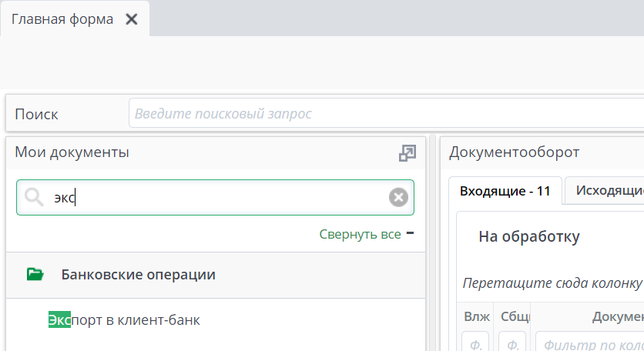Click the pop-out icon in Мои документы panel
644x351 pixels.
coord(407,153)
